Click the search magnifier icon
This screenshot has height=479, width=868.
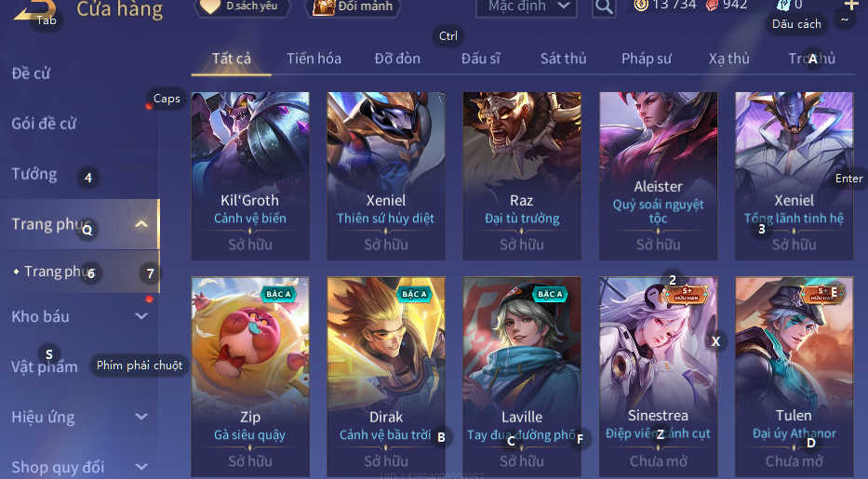tap(604, 7)
